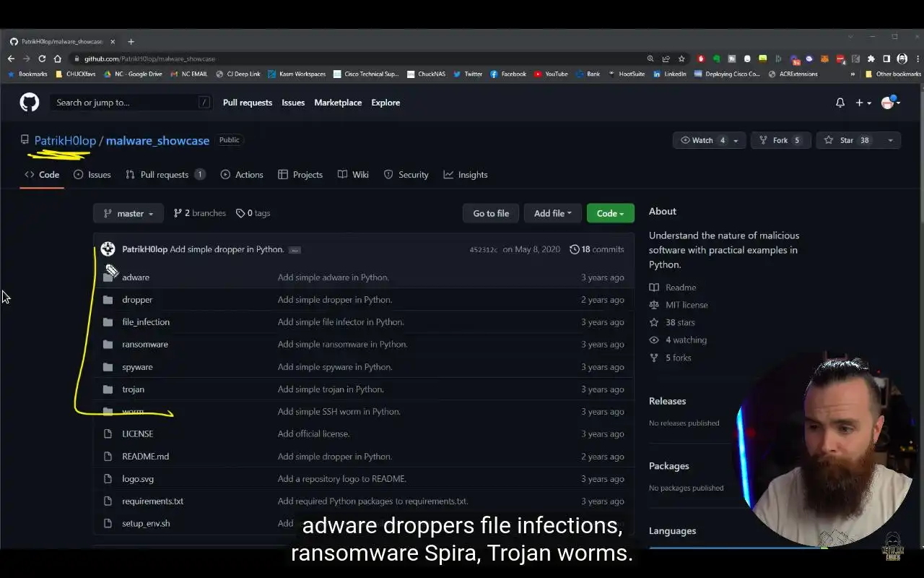Image resolution: width=924 pixels, height=578 pixels.
Task: Open the notifications bell icon
Action: click(x=840, y=103)
